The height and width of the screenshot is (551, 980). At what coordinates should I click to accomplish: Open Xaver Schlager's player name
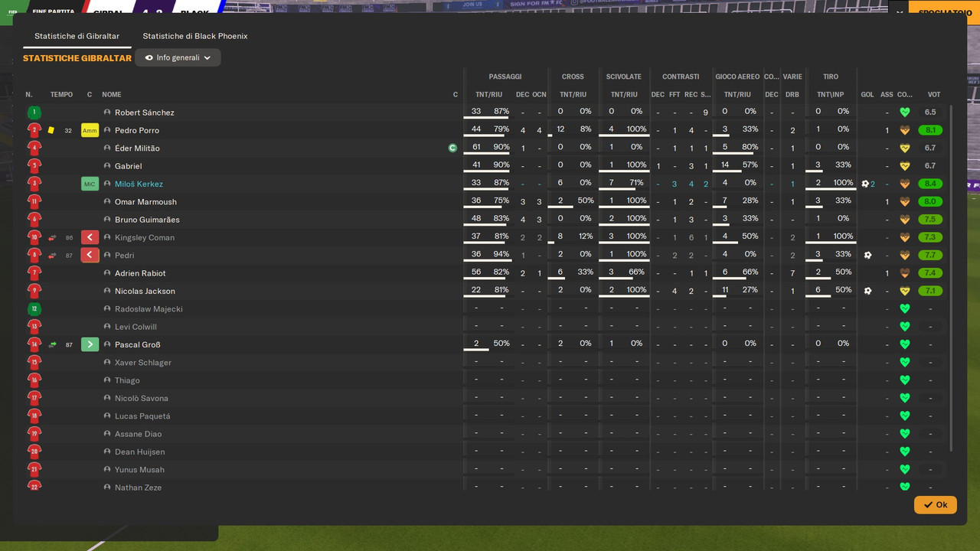point(142,363)
